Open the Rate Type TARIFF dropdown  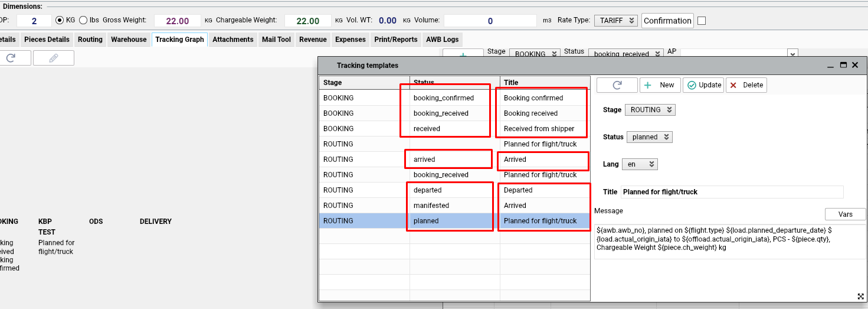(615, 20)
